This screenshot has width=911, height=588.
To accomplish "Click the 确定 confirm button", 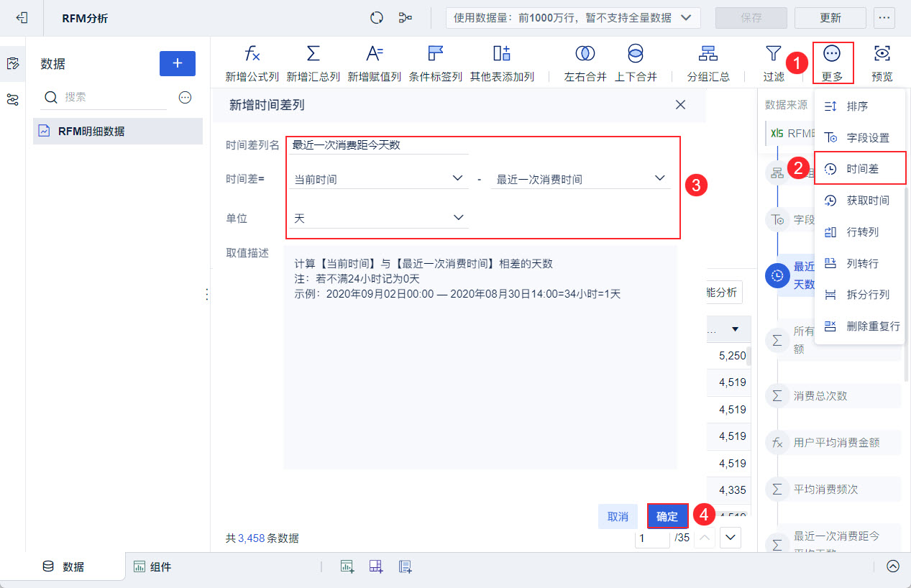I will click(x=667, y=516).
